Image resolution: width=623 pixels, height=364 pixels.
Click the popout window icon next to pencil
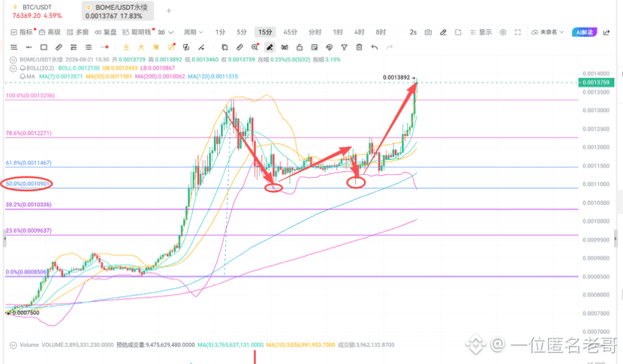coord(458,32)
